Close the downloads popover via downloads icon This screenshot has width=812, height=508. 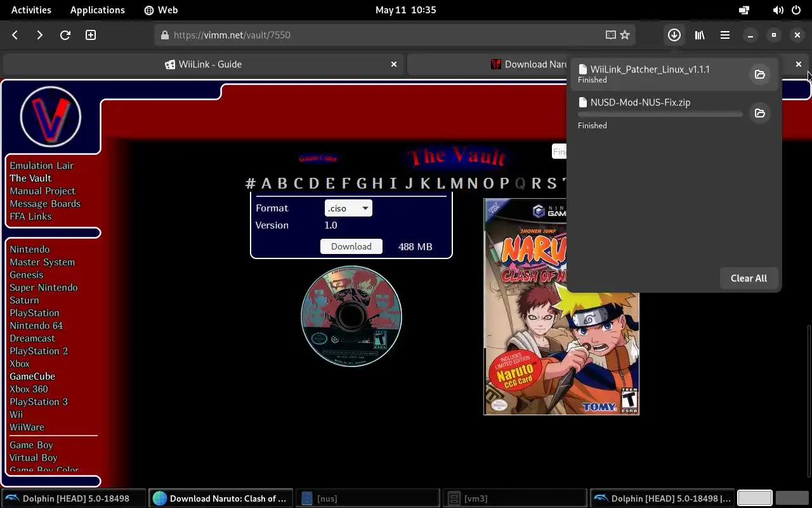[674, 35]
